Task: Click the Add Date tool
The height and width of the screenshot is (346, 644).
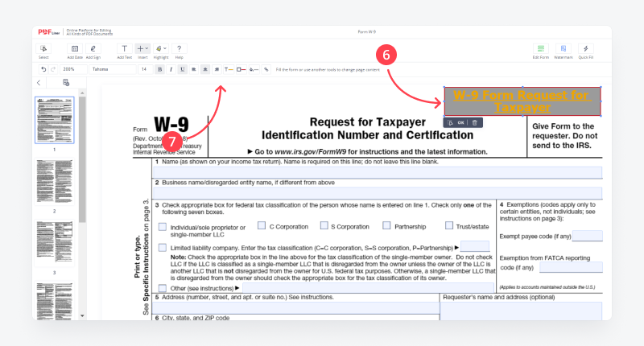Action: [x=75, y=49]
